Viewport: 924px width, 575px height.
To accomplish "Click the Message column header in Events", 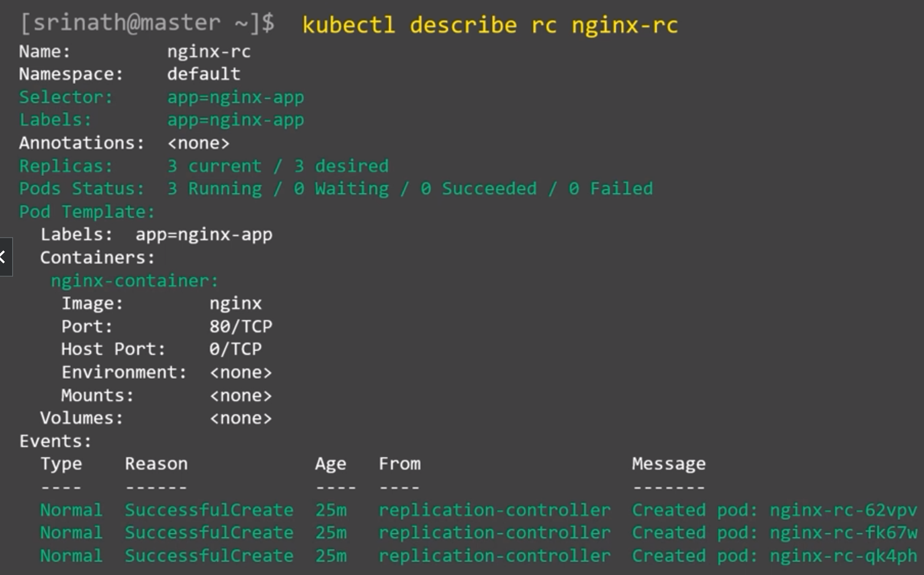I will click(x=669, y=464).
